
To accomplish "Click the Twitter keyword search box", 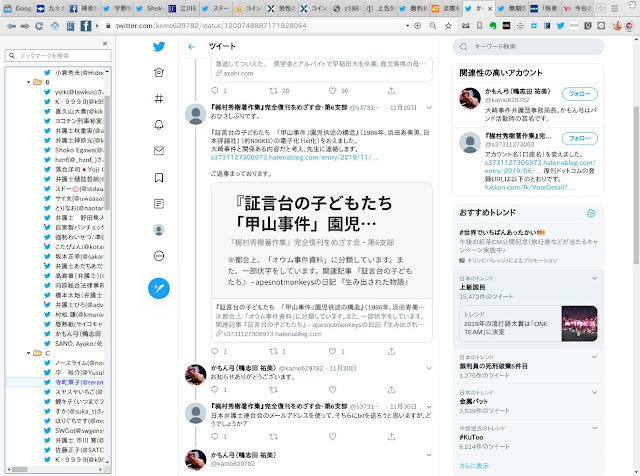I will pyautogui.click(x=528, y=47).
